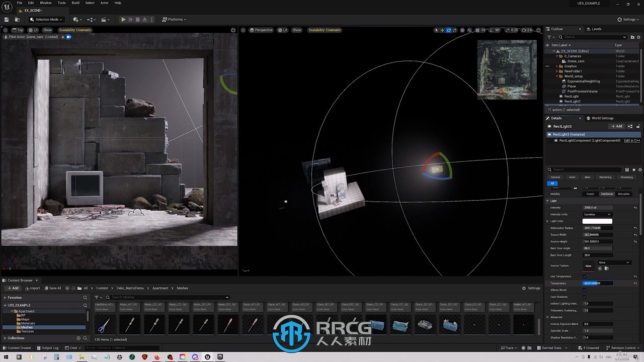Choose the Scale tool in viewport toolbar
Image resolution: width=644 pixels, height=362 pixels.
pos(455,30)
